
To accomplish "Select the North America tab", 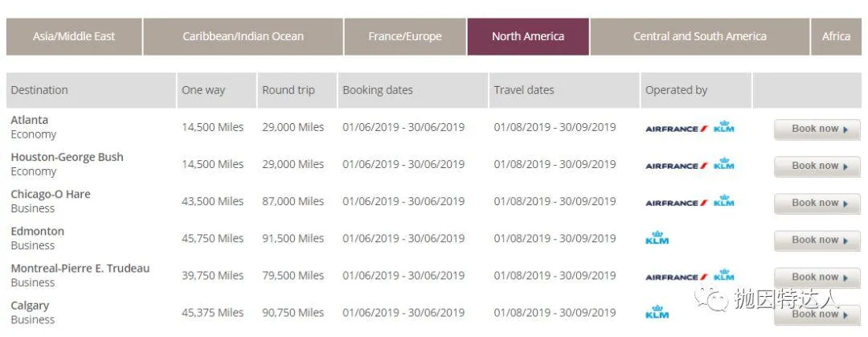I will [528, 36].
